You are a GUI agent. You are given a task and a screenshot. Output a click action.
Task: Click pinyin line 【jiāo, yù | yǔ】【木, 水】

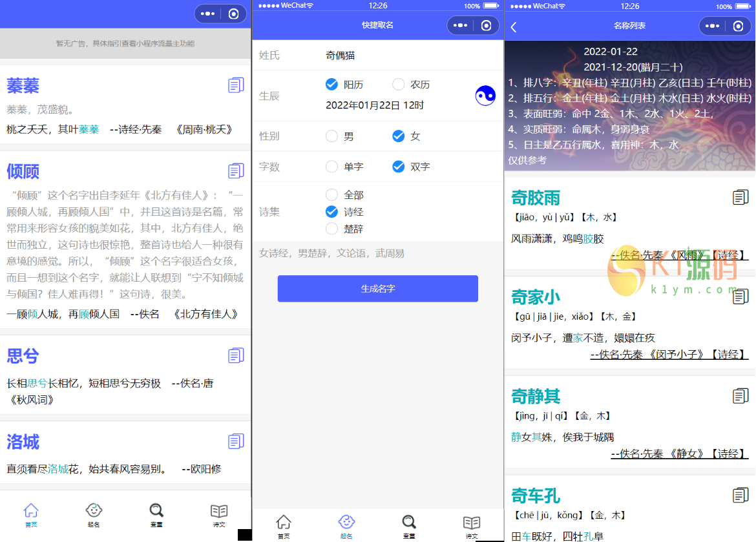[565, 218]
